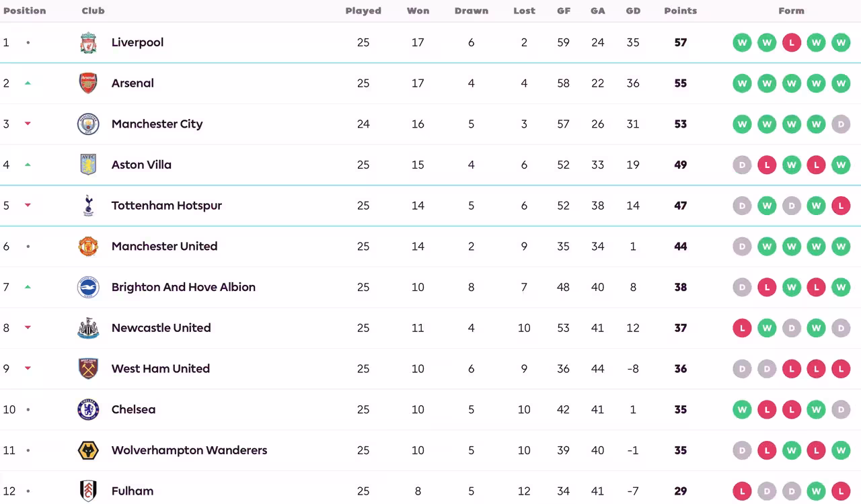Click the Arsenal club crest

88,83
